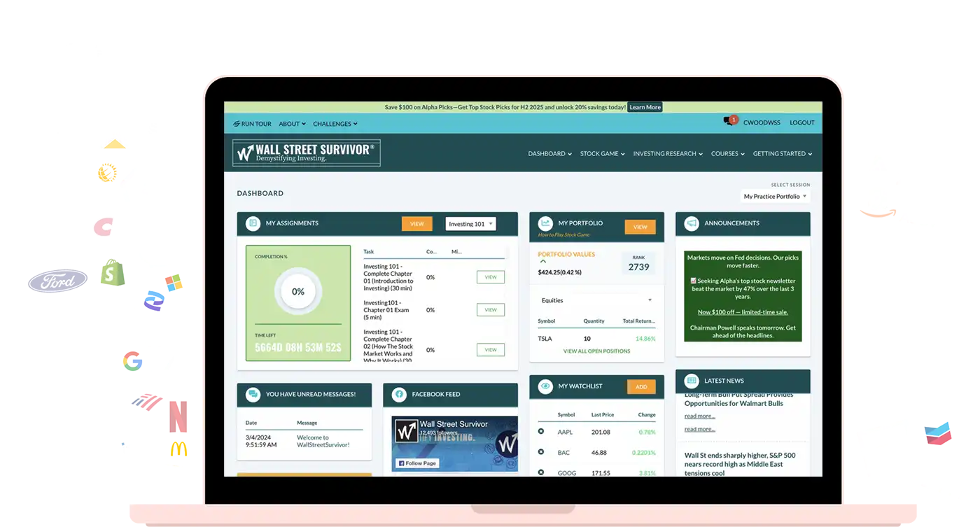980x527 pixels.
Task: Click the Wall Street Survivor logo
Action: click(307, 153)
